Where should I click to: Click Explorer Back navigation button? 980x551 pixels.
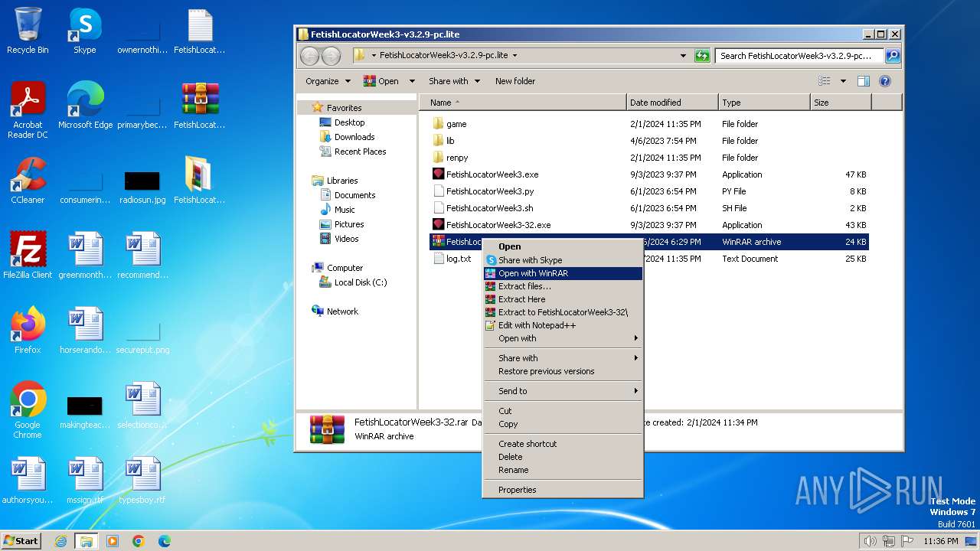pos(309,56)
